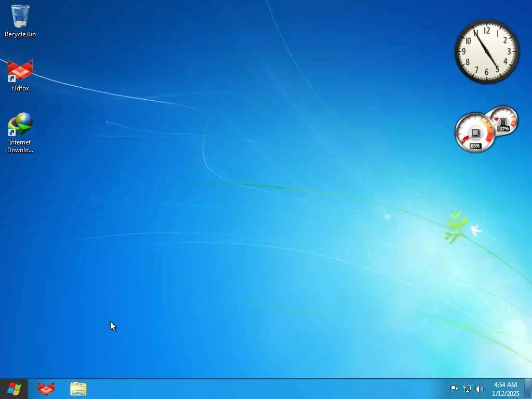This screenshot has width=532, height=399.
Task: Click the 'r3dfox' label text
Action: click(20, 88)
